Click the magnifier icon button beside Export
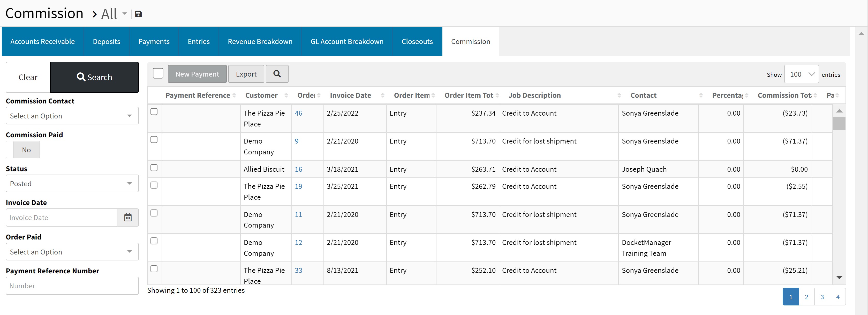 click(277, 74)
